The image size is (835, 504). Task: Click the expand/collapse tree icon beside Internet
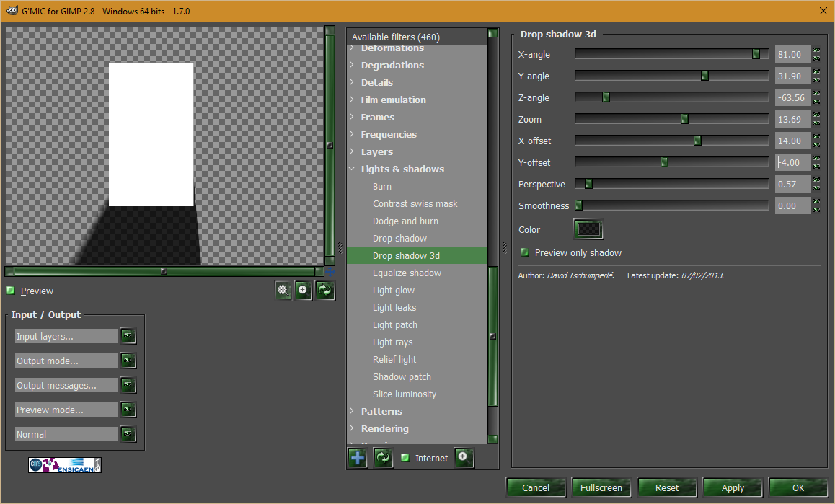(x=464, y=458)
